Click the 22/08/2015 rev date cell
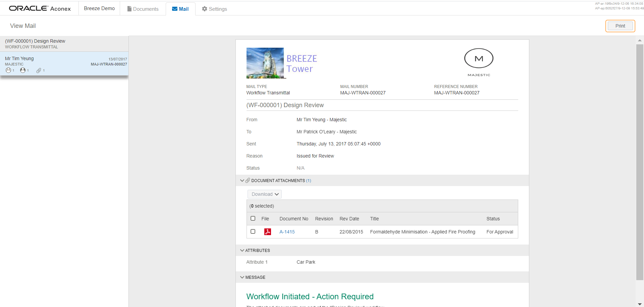 [351, 232]
